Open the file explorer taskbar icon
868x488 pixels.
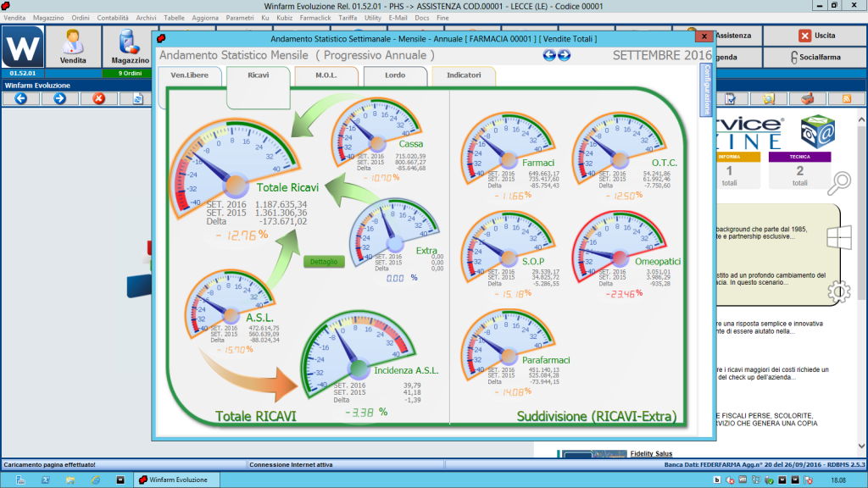pyautogui.click(x=70, y=480)
